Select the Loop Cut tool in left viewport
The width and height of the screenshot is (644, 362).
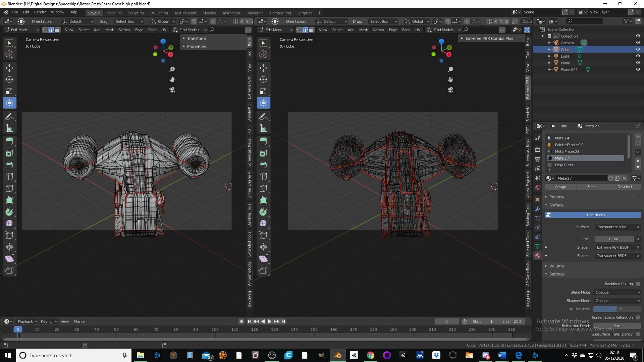9,177
